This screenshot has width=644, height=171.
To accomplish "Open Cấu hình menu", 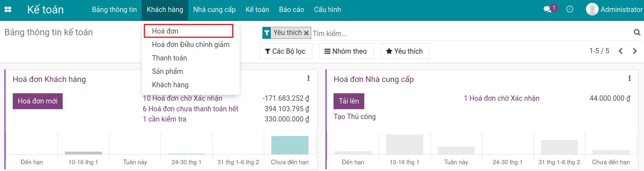I will click(x=327, y=10).
